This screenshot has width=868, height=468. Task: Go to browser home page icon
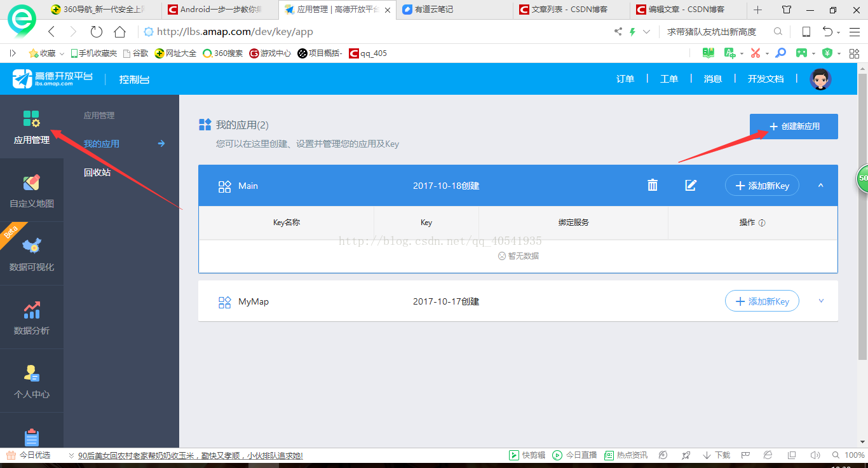pos(119,32)
